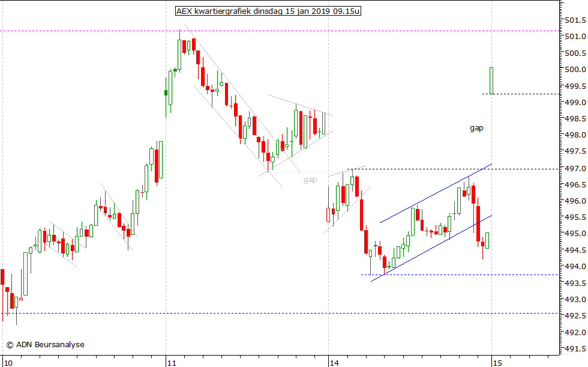This screenshot has height=367, width=588.
Task: Click date label '14' on time axis
Action: click(334, 363)
